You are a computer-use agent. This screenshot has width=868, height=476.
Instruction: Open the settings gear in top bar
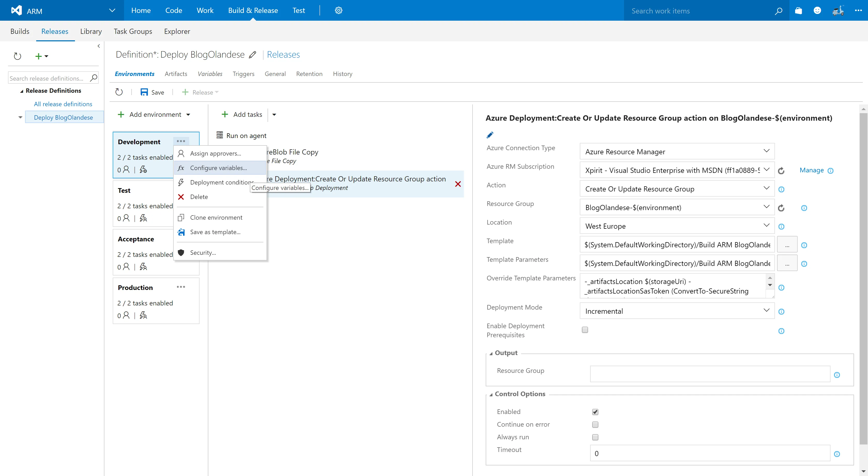(338, 10)
